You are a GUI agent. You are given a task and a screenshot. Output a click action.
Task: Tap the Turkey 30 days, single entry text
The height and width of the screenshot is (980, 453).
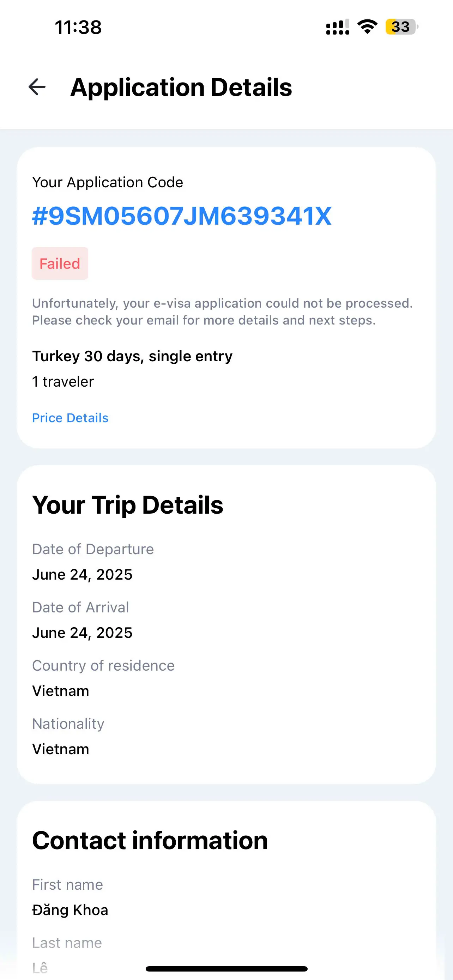[x=132, y=356]
